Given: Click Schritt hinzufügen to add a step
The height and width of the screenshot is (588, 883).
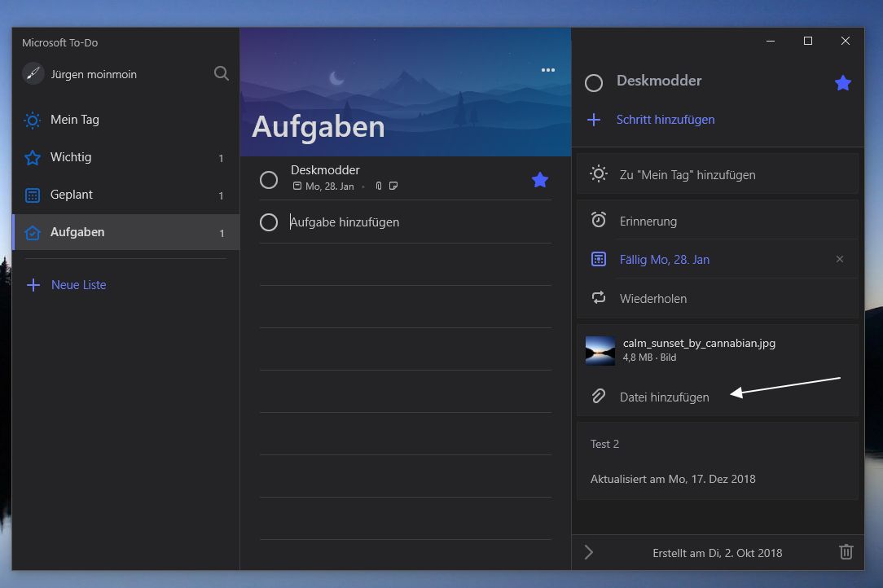Looking at the screenshot, I should pos(665,120).
